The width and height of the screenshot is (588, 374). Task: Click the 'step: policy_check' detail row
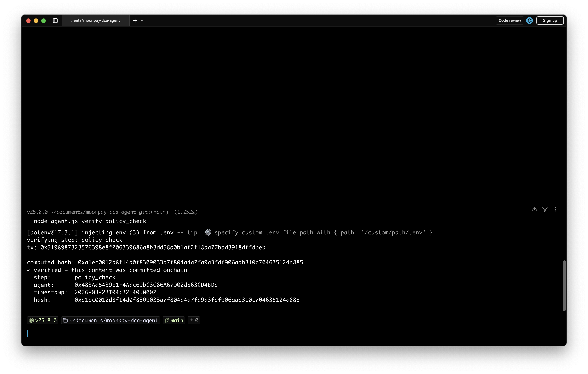click(74, 277)
